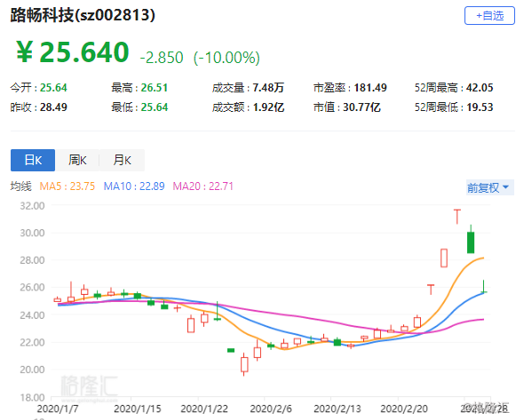Screen dimensions: 516x420
Task: Switch to the 月K monthly chart tab
Action: (122, 160)
